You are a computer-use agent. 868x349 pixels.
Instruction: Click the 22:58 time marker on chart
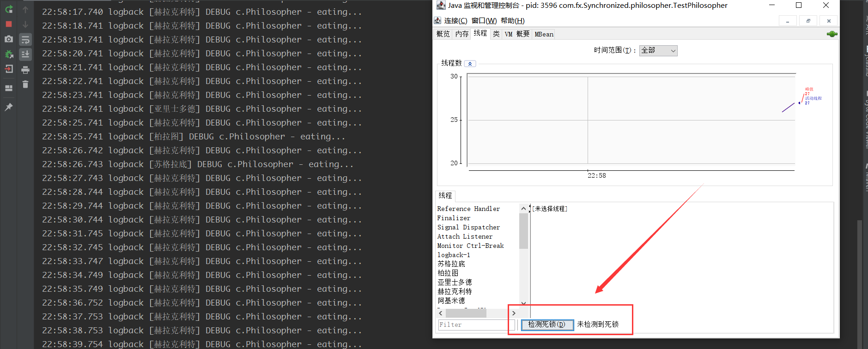pyautogui.click(x=596, y=175)
